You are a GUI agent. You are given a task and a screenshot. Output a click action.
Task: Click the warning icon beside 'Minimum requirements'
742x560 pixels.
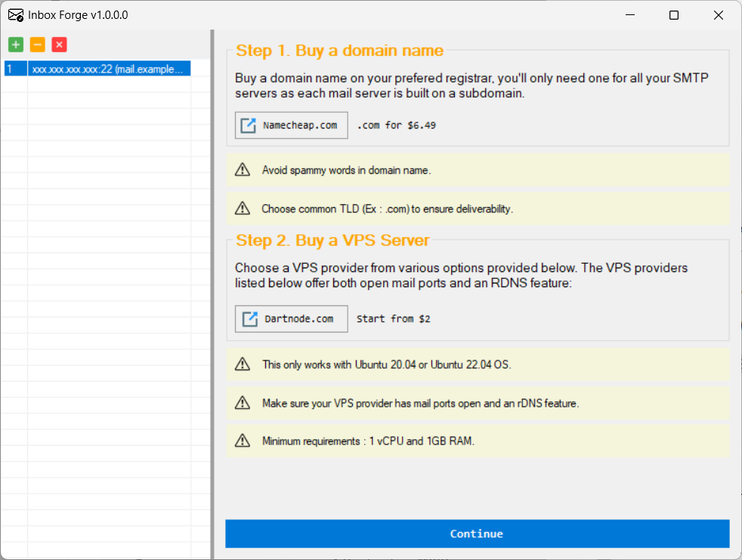[x=243, y=441]
